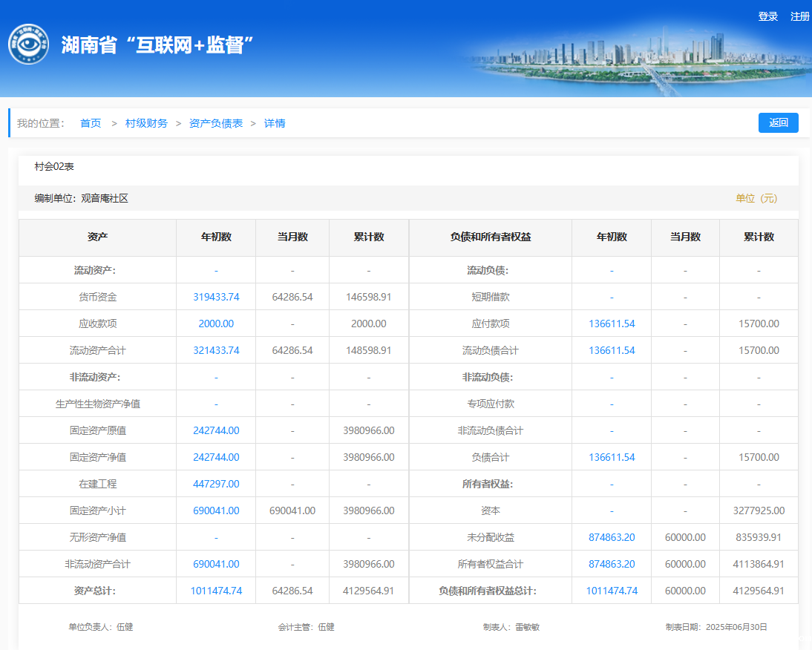Click 未分配收益 opening value 874863.20
Image resolution: width=812 pixels, height=650 pixels.
[x=612, y=537]
